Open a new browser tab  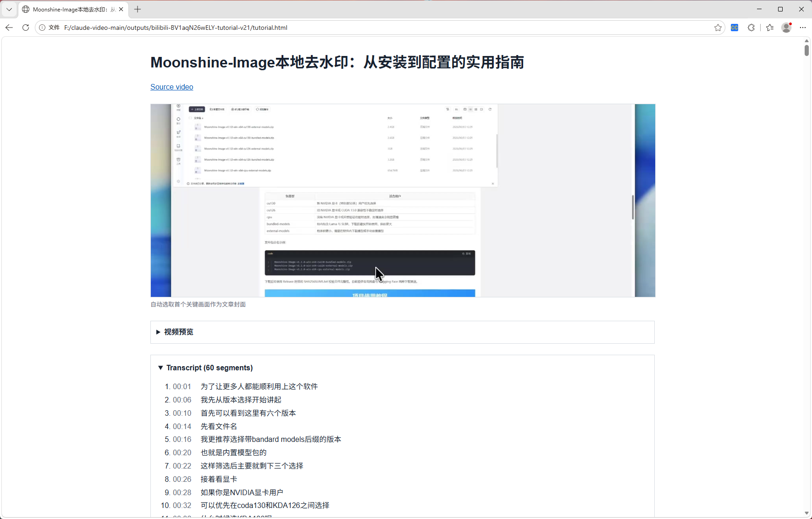[138, 9]
